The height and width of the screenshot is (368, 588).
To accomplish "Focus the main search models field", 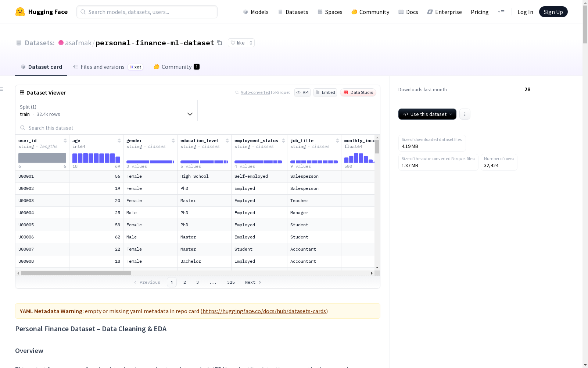I will tap(147, 12).
